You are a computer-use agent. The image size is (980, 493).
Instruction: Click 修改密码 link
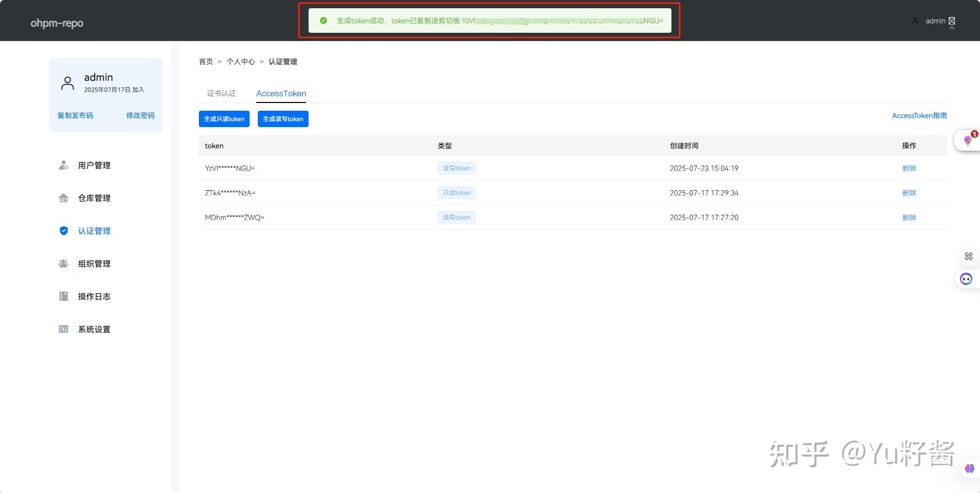140,115
